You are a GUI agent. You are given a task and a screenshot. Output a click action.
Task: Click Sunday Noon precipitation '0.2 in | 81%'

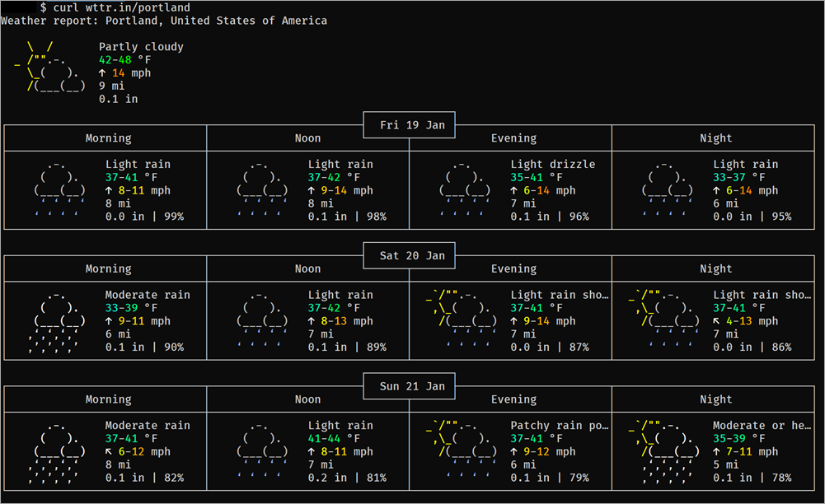point(347,478)
